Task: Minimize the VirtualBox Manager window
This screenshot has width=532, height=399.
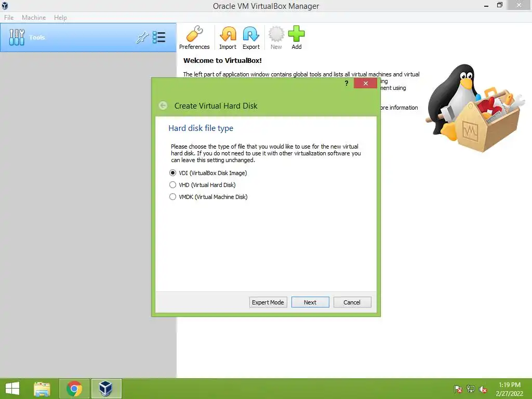Action: [486, 5]
